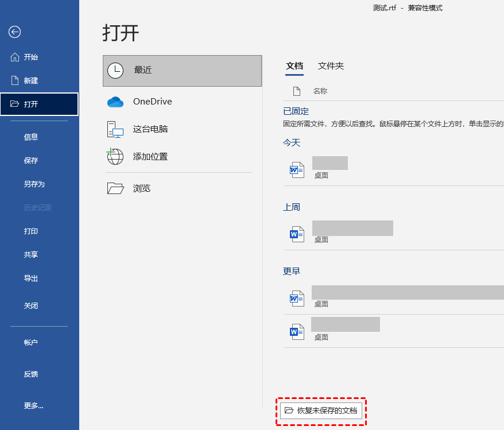Click the 更早 section heading
The width and height of the screenshot is (504, 430).
pyautogui.click(x=292, y=271)
